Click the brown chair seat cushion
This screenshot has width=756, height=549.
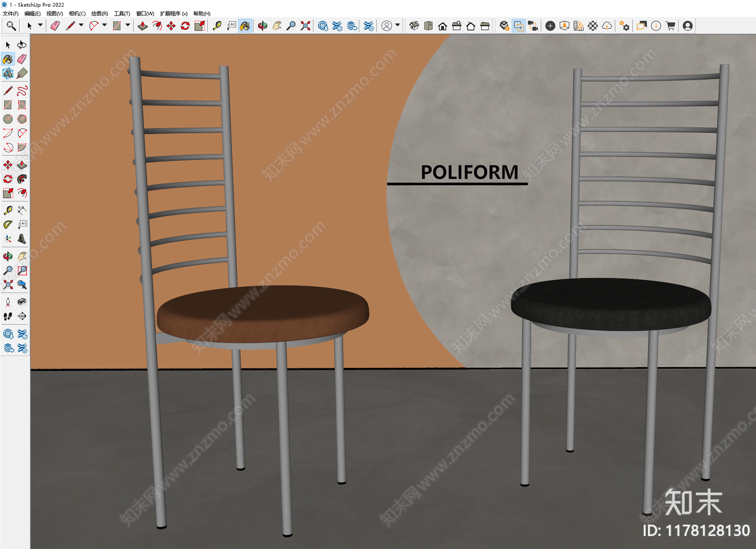263,313
